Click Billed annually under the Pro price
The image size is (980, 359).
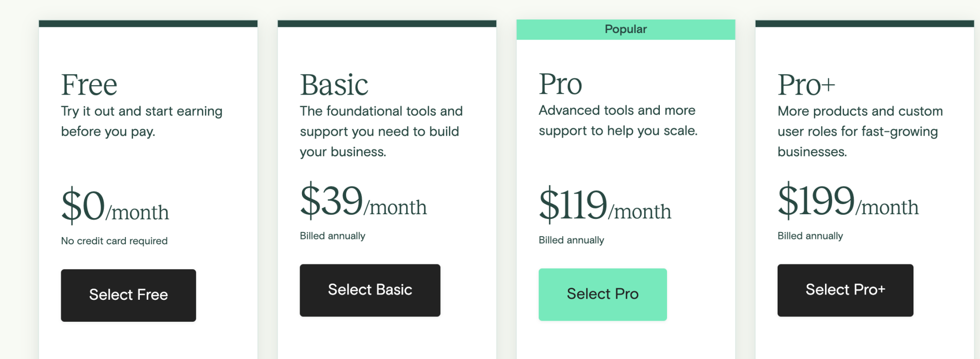pyautogui.click(x=572, y=239)
